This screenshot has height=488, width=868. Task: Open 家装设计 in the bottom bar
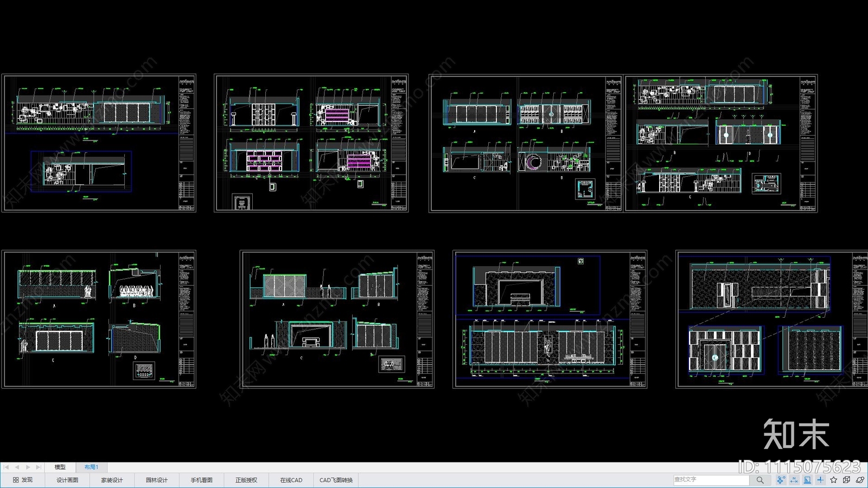112,480
